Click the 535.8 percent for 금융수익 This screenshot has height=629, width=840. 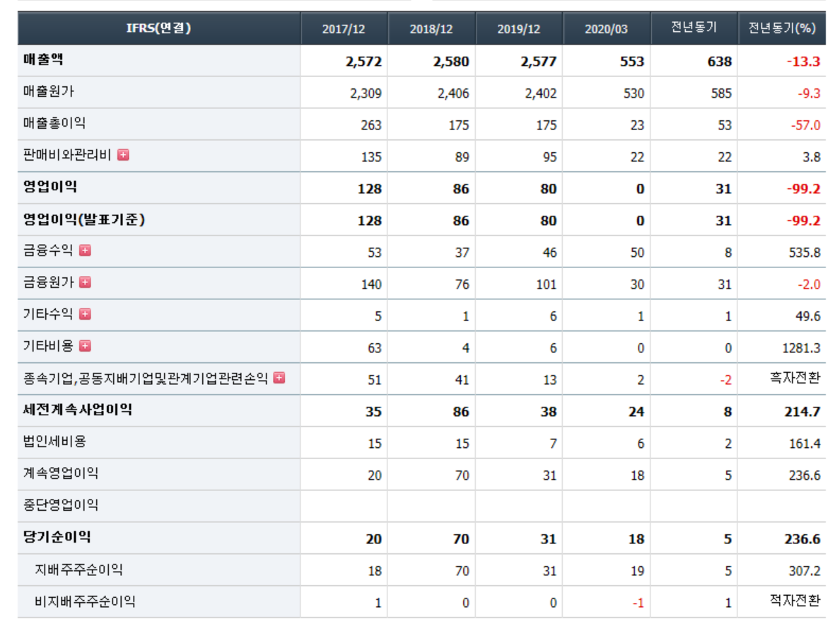click(804, 253)
